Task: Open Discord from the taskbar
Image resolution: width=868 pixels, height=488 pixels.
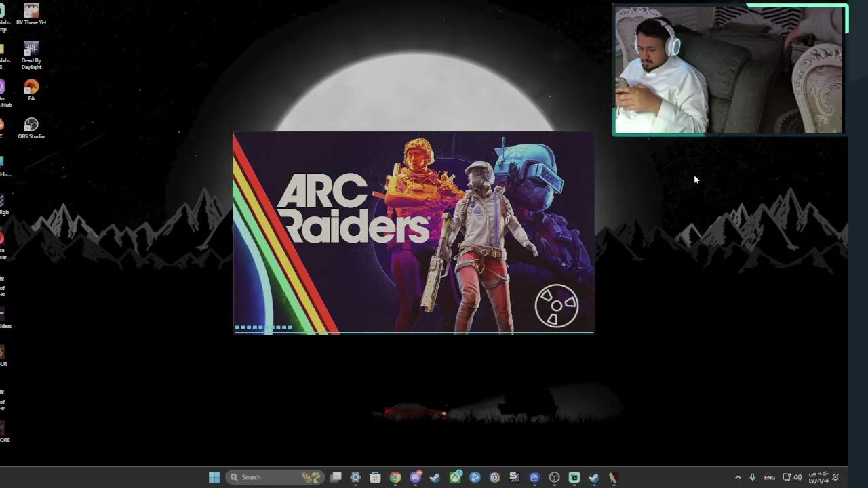Action: click(415, 477)
